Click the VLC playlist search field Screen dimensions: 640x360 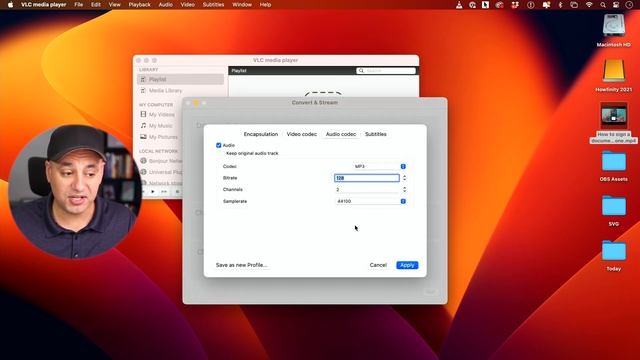pyautogui.click(x=386, y=71)
